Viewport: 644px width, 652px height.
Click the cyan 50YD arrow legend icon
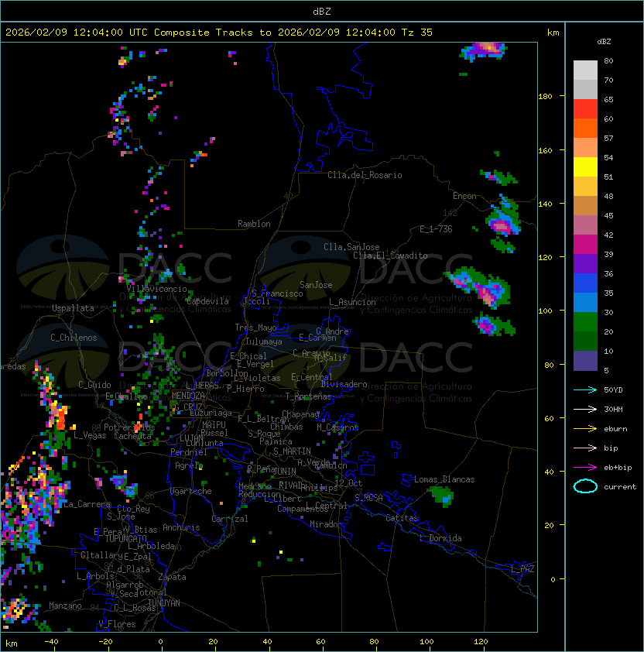(x=585, y=389)
